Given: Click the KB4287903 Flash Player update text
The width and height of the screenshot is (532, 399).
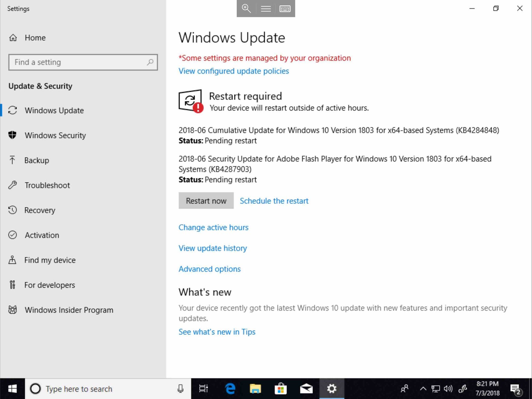Looking at the screenshot, I should click(x=335, y=164).
